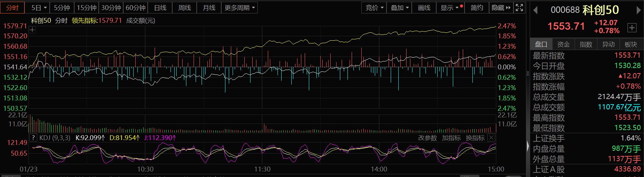The height and width of the screenshot is (177, 644).
Task: Open the 更多周期 dropdown
Action: (x=240, y=8)
